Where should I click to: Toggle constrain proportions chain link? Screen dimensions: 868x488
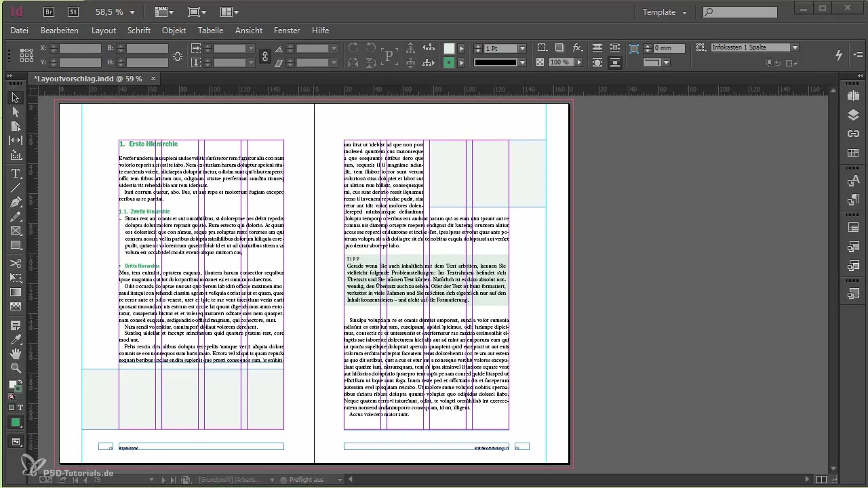click(x=265, y=56)
